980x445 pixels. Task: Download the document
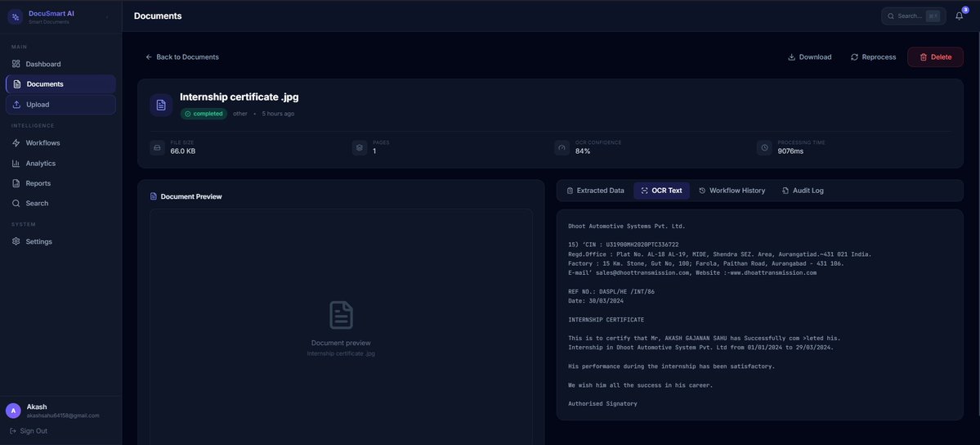coord(809,57)
